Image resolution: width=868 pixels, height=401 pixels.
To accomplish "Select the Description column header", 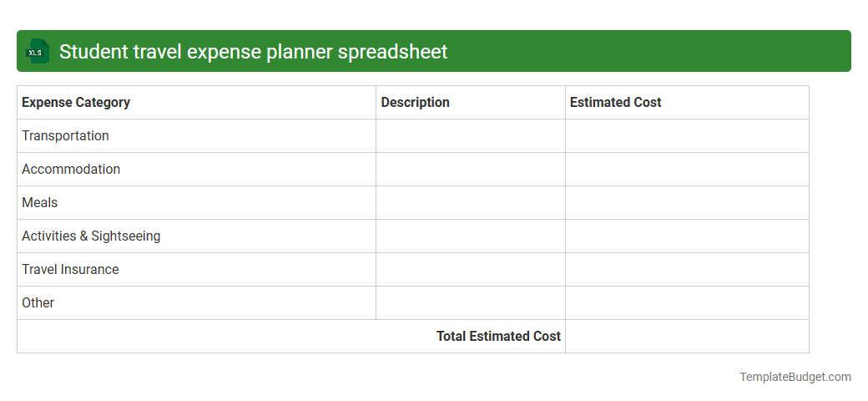I will 471,103.
